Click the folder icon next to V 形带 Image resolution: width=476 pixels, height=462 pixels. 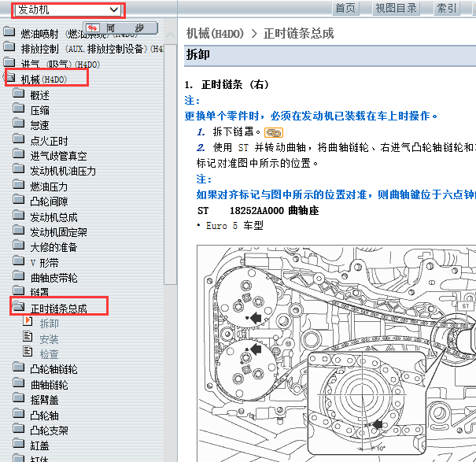tap(19, 261)
